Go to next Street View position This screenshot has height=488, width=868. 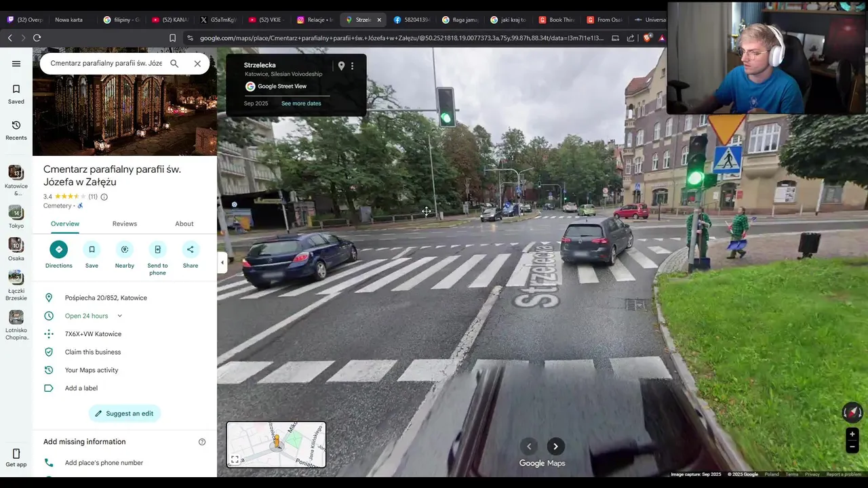pyautogui.click(x=555, y=446)
